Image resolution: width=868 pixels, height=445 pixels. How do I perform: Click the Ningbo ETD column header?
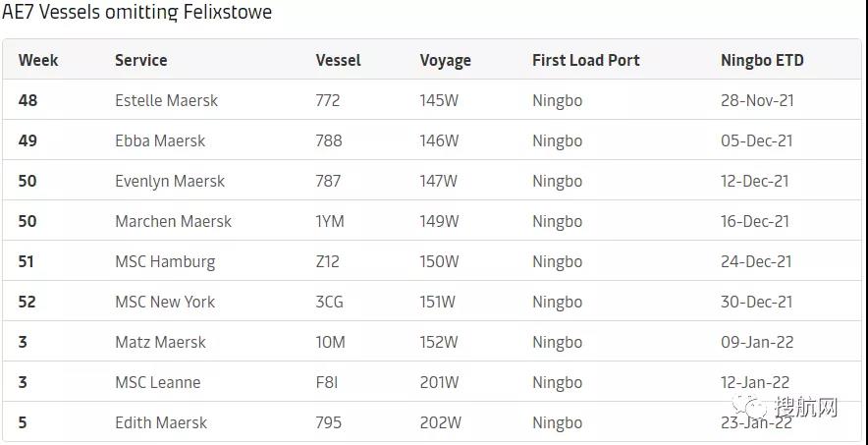coord(762,60)
